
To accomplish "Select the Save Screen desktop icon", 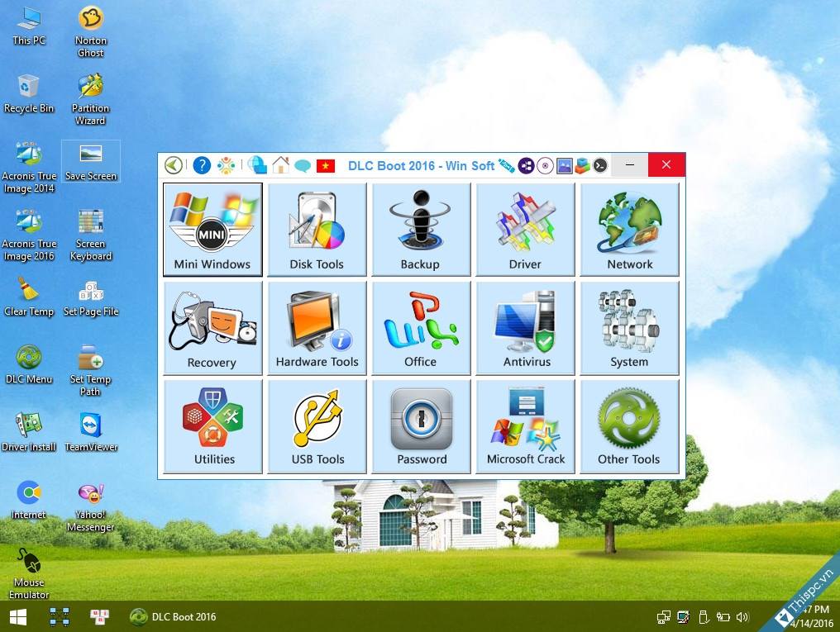I will (91, 162).
